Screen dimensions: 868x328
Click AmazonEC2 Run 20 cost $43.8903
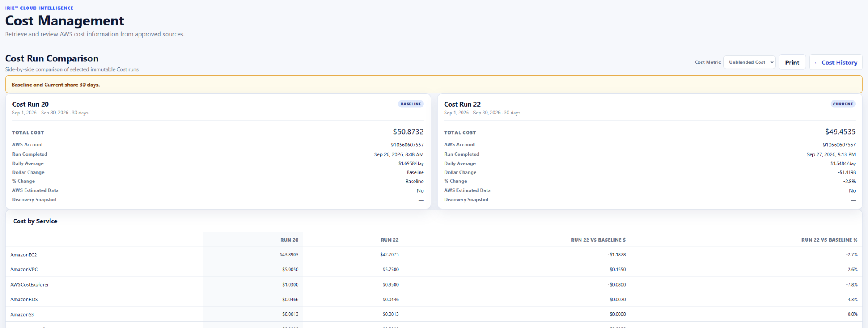(x=289, y=255)
